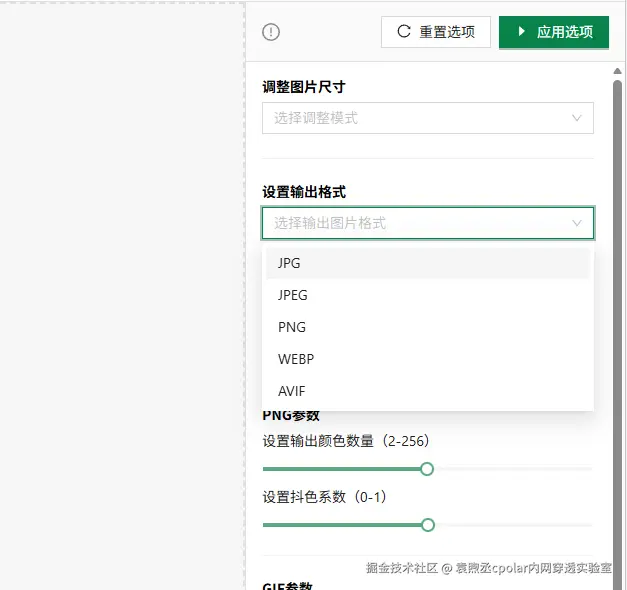Screen dimensions: 627x590
Task: Click the chevron of resize mode dropdown
Action: 577,118
